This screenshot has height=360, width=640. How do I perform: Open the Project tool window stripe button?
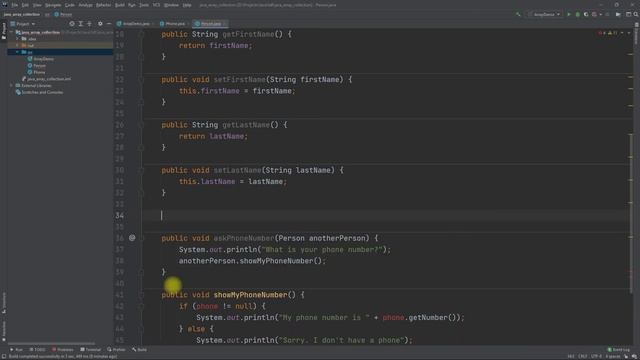(4, 31)
